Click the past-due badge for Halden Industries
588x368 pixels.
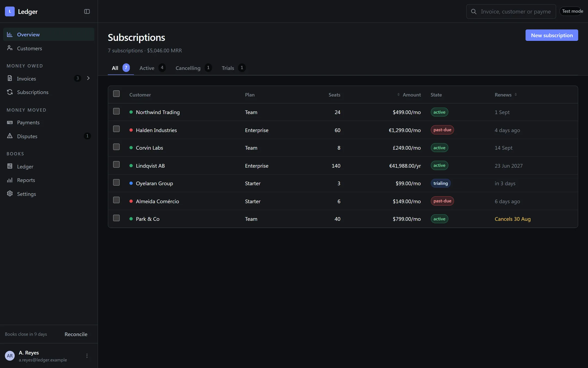point(442,130)
